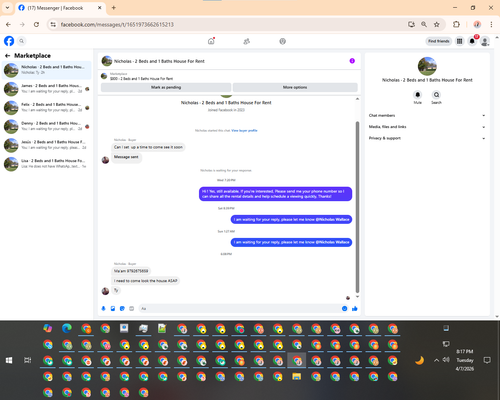500x400 pixels.
Task: Click the View buyer profile link
Action: 244,130
